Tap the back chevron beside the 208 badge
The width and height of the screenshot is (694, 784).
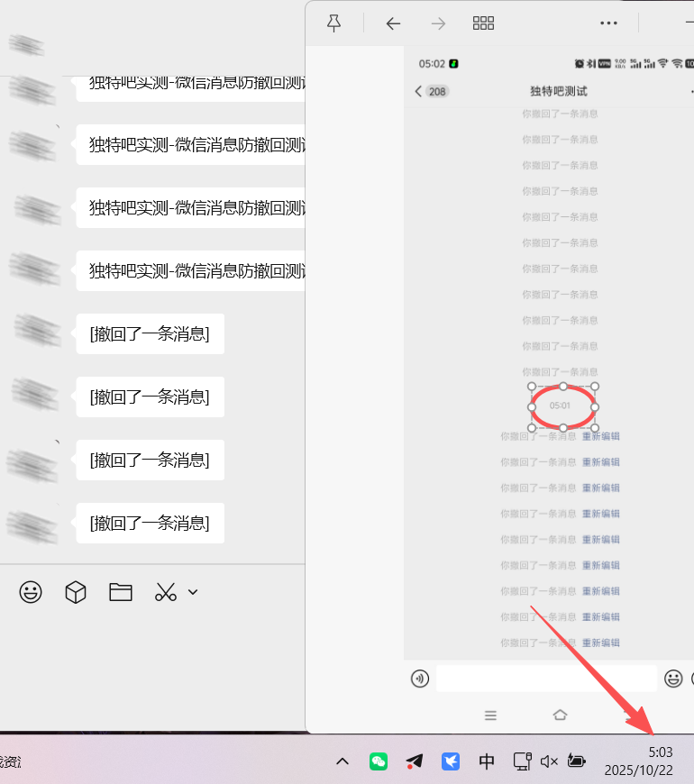418,91
